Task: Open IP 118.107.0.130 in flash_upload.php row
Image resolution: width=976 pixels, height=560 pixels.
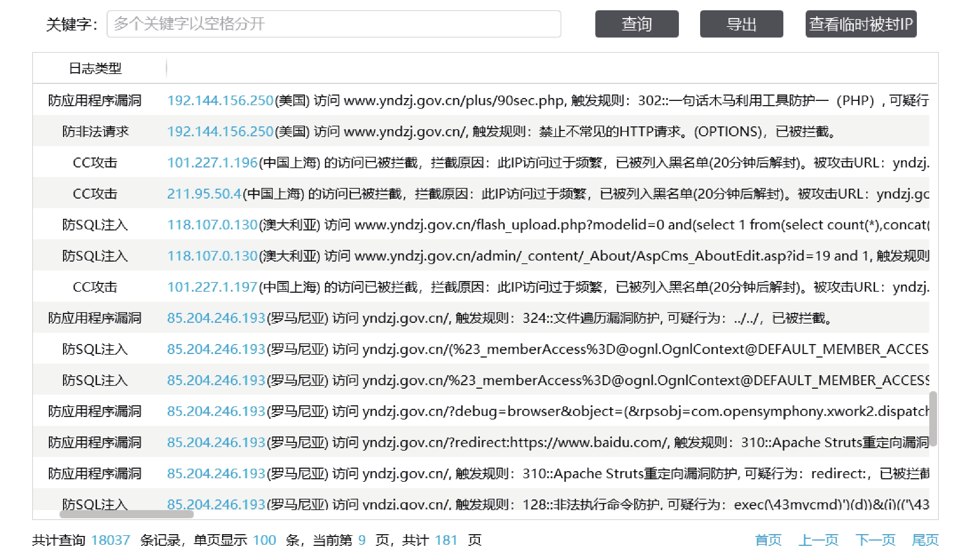Action: (212, 225)
